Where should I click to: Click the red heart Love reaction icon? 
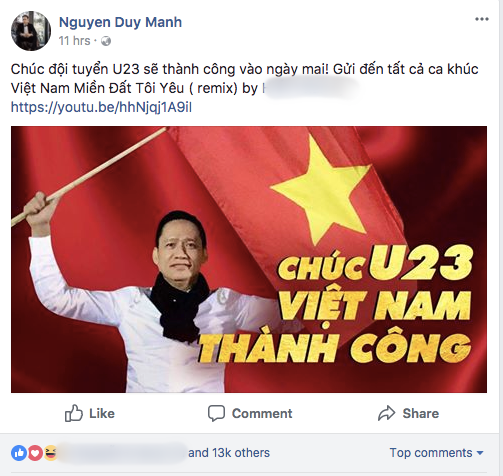pos(35,453)
